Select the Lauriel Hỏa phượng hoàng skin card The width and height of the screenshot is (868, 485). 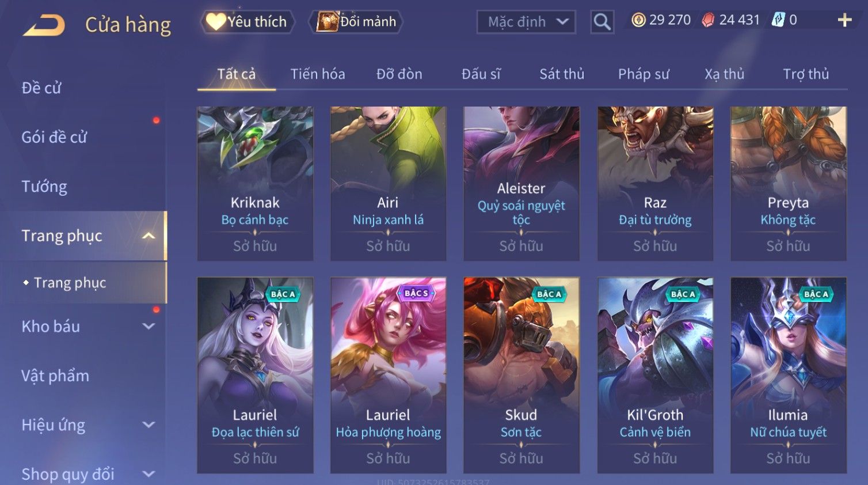point(389,376)
